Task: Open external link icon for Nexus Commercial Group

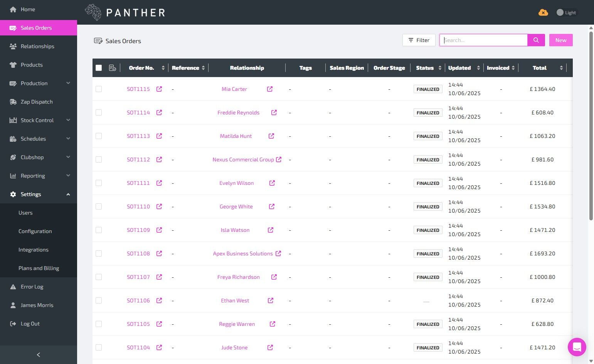Action: tap(279, 159)
